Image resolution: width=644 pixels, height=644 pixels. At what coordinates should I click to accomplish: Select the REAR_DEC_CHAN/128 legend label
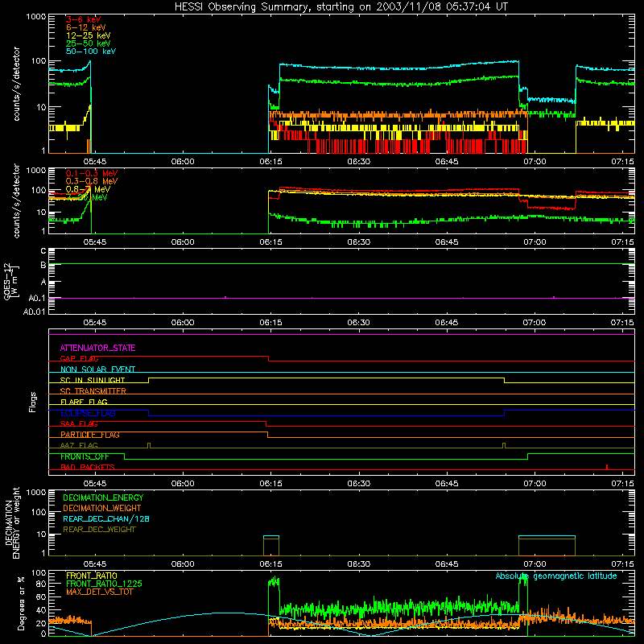coord(106,518)
